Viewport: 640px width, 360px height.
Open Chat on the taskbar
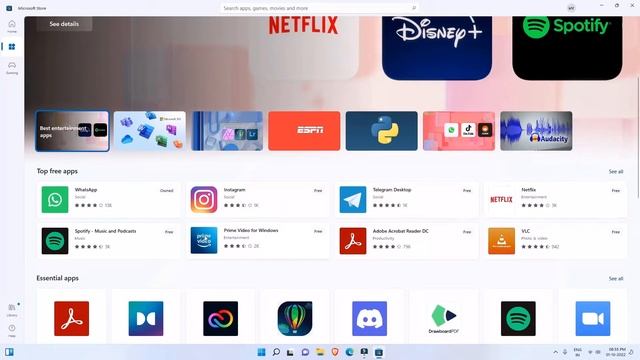coord(305,352)
